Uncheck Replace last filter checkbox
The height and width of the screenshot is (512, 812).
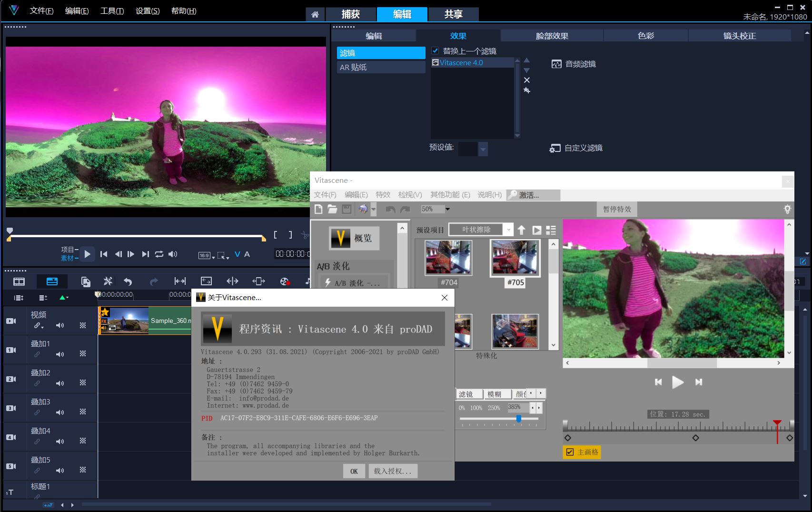(435, 50)
